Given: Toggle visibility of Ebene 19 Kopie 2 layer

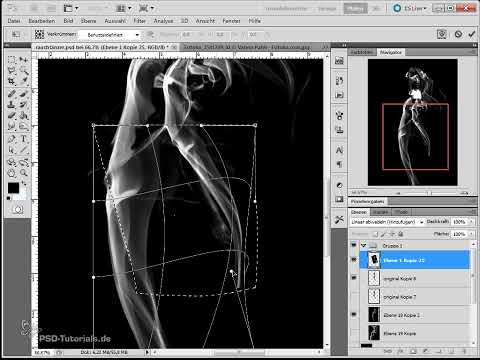Looking at the screenshot, I should click(x=354, y=314).
